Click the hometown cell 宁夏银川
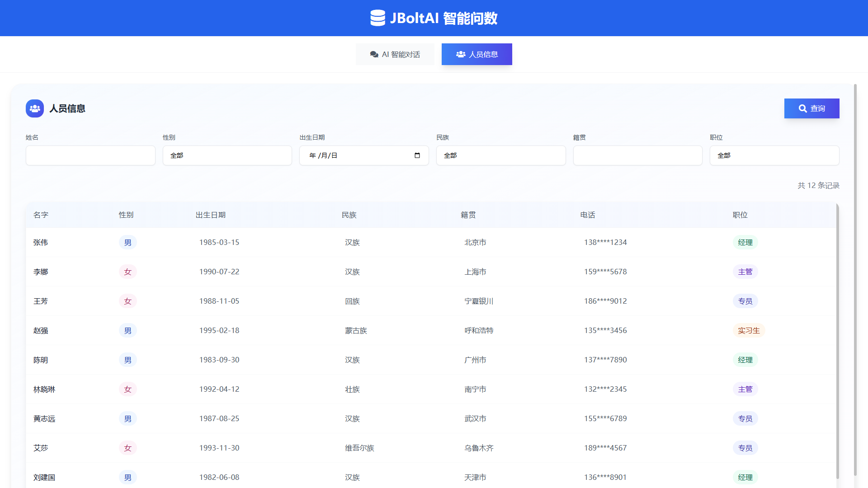 pos(479,301)
